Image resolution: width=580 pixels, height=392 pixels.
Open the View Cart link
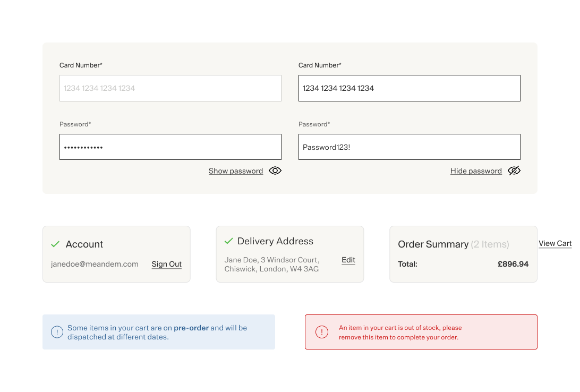coord(555,243)
